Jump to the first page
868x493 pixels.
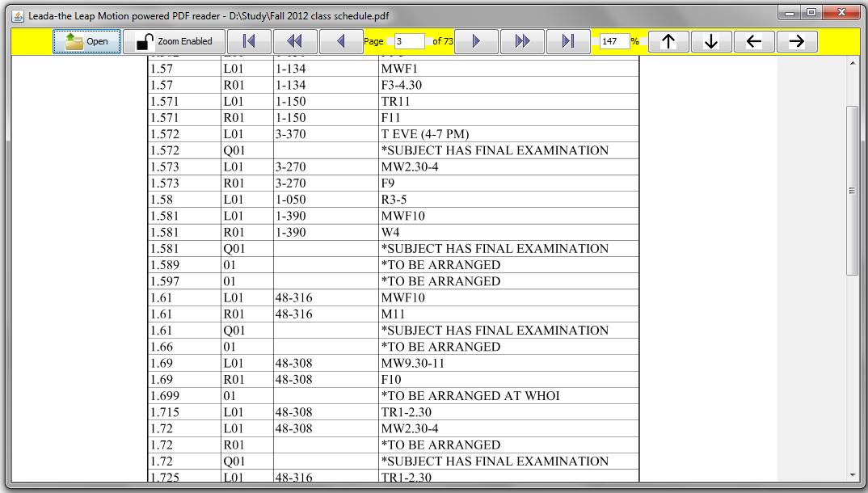249,41
